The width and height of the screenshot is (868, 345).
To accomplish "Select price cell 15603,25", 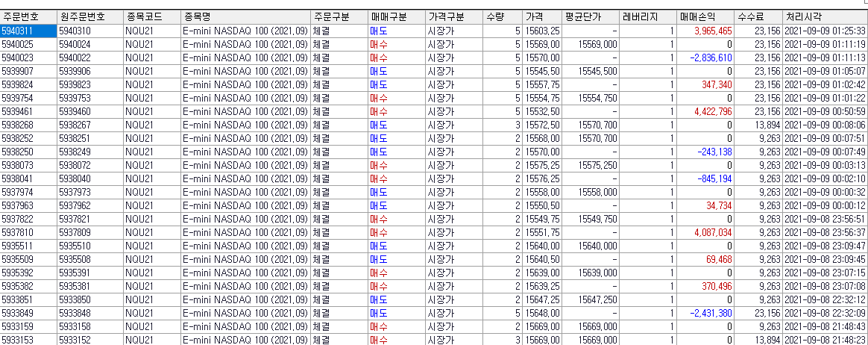I will (542, 31).
